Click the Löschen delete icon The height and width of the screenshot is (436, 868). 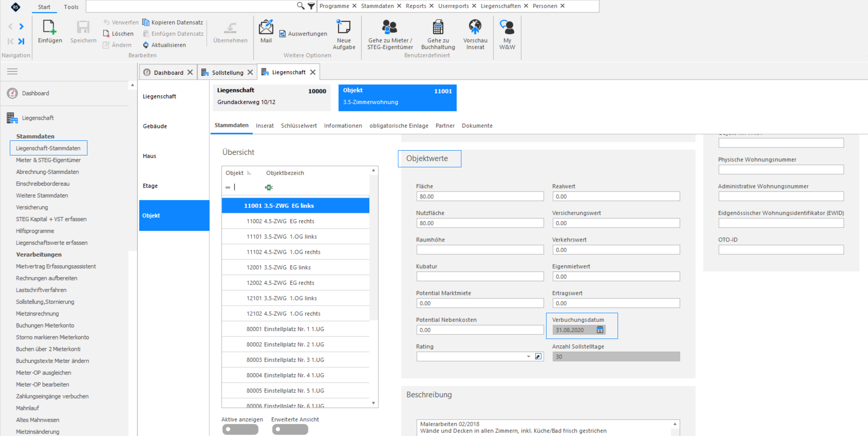coord(106,34)
